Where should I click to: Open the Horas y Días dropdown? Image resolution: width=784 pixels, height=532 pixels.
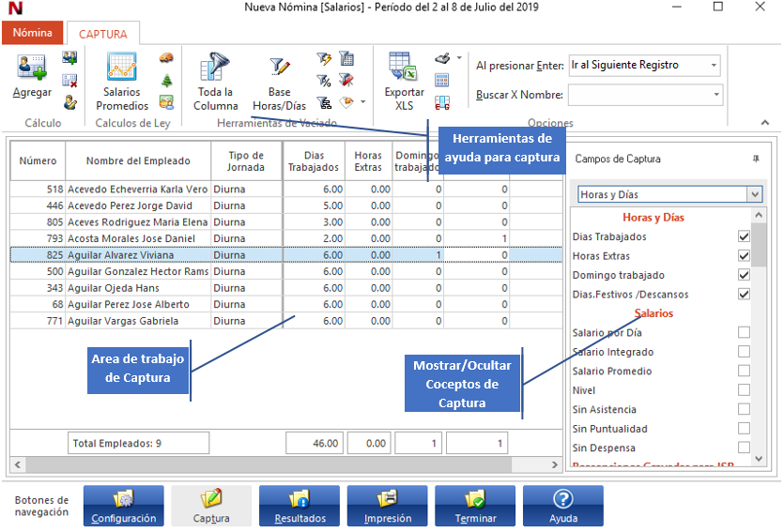tap(754, 194)
